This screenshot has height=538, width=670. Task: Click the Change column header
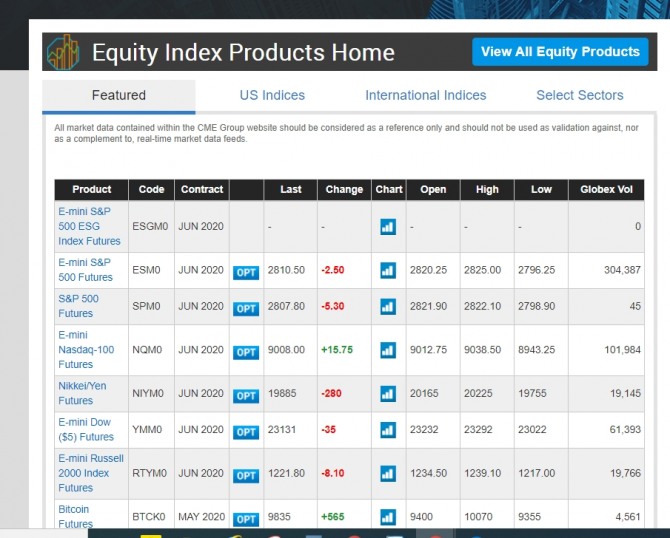tap(344, 190)
